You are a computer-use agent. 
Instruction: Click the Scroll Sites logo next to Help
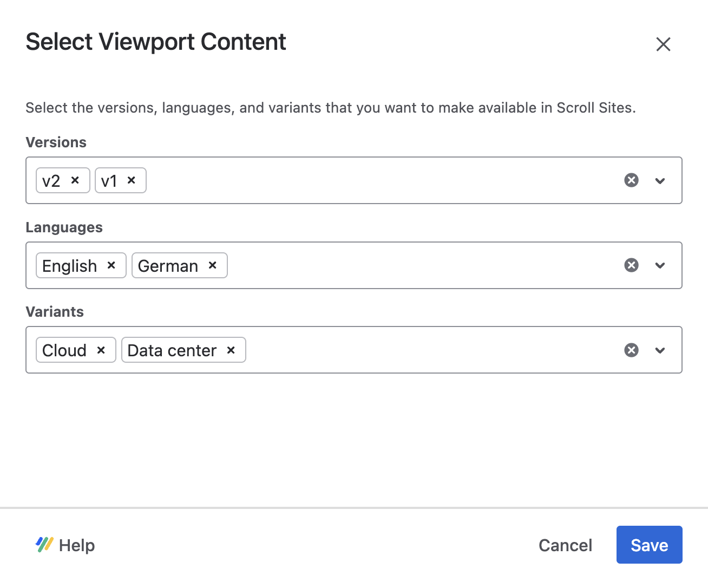[44, 545]
